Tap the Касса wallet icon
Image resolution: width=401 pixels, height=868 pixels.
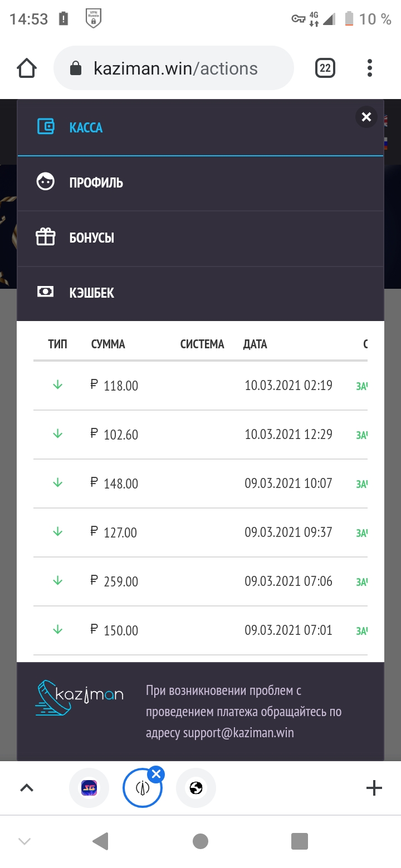46,127
